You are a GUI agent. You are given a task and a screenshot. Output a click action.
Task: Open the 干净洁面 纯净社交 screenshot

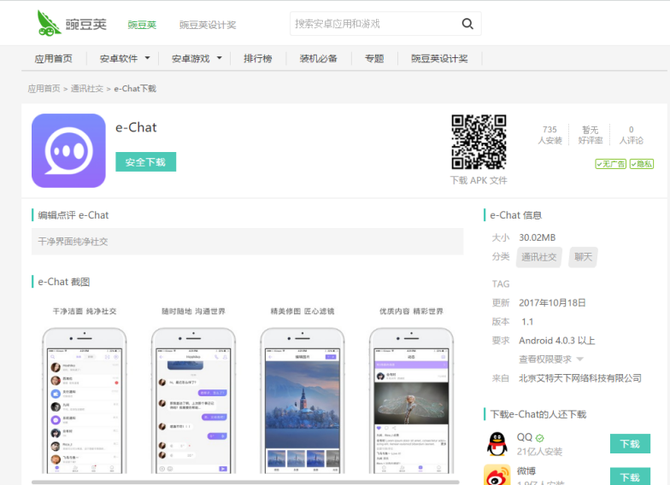tap(84, 390)
